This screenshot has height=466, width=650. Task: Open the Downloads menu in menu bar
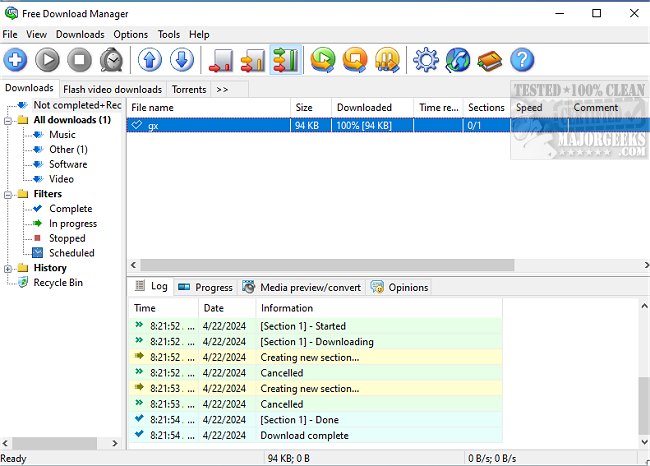tap(80, 34)
